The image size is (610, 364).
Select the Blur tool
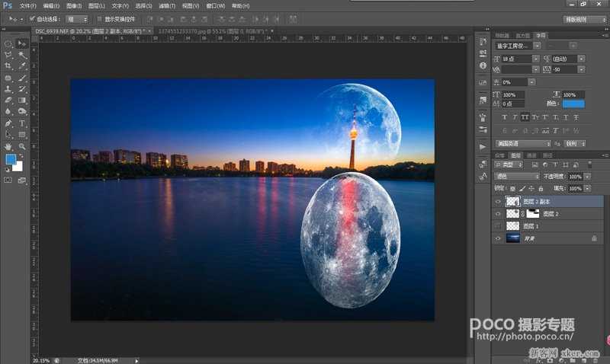[8, 111]
